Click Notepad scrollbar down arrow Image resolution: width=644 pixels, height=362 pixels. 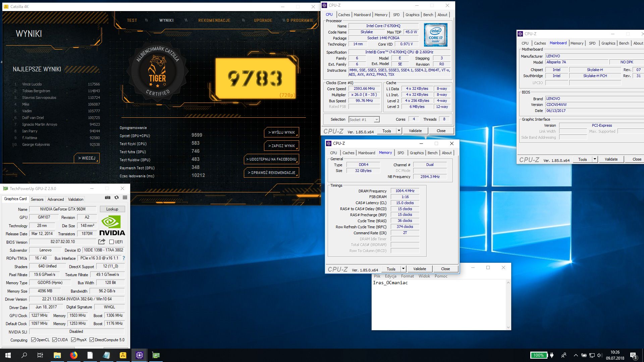(x=508, y=327)
